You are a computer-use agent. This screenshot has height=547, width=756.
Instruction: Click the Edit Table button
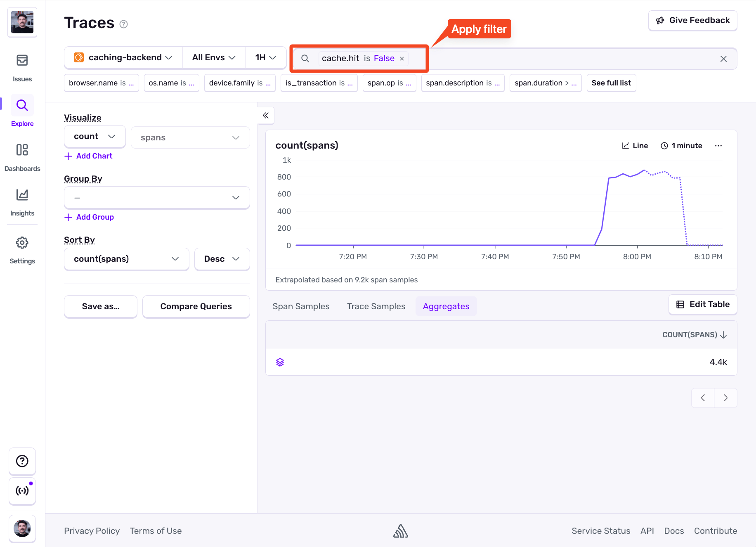[x=703, y=304]
